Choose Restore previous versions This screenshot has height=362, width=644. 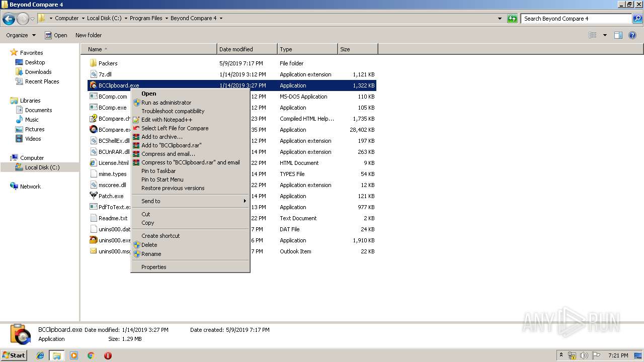[x=190, y=188]
